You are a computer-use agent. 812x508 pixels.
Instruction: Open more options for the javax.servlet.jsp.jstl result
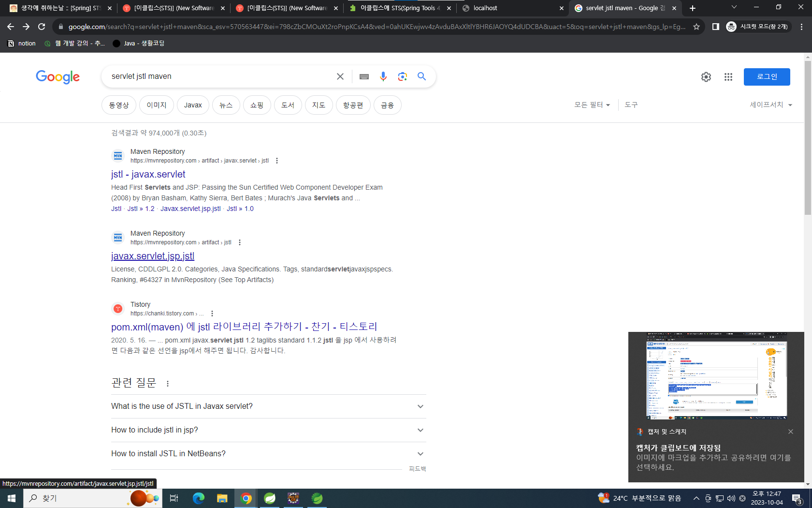click(x=240, y=242)
